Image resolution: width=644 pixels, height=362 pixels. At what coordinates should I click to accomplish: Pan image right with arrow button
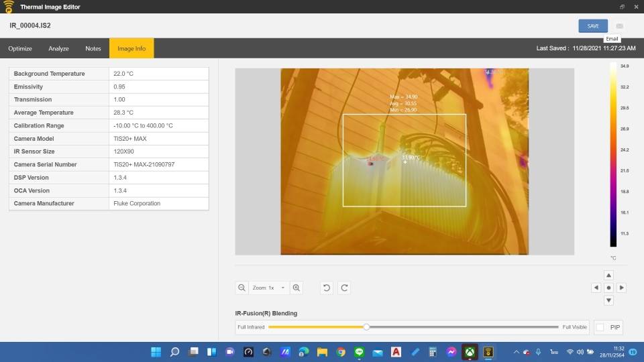[x=622, y=288]
